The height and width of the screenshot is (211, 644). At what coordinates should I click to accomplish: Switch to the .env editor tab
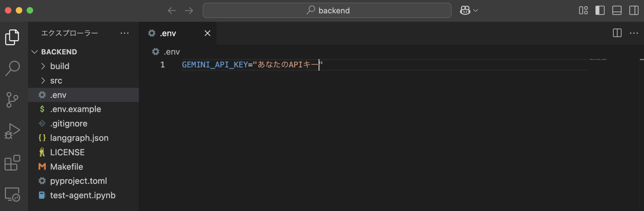tap(168, 33)
